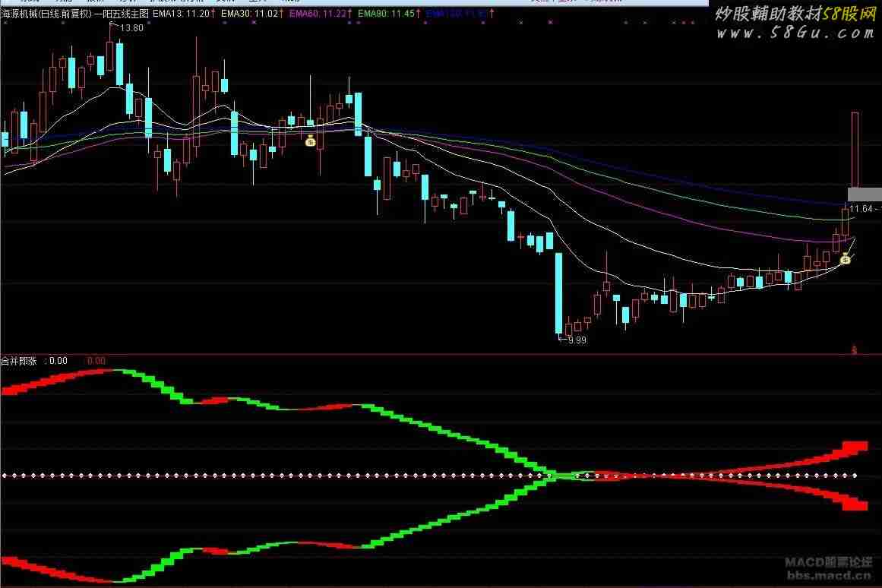Select the tall last red candlestick
882x588 pixels.
pos(855,150)
